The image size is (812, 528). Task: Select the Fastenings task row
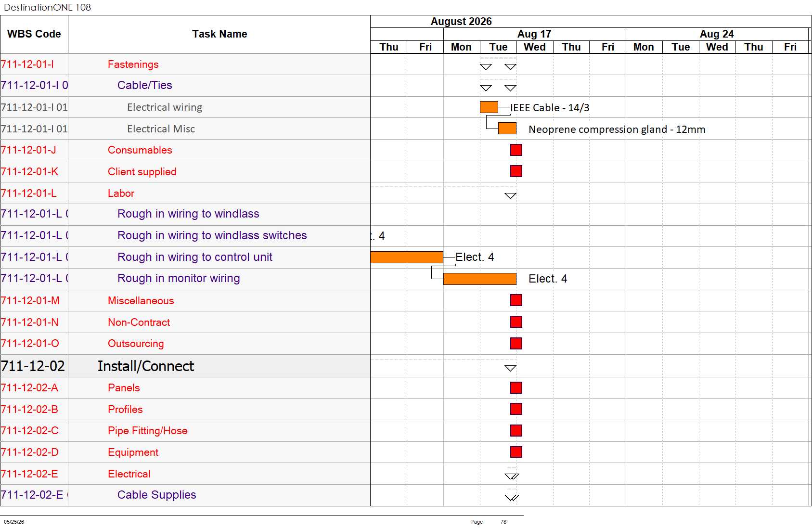(x=185, y=64)
